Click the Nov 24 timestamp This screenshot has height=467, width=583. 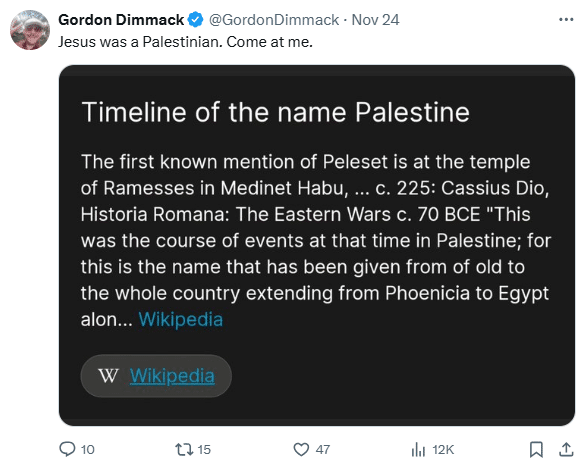pyautogui.click(x=375, y=20)
